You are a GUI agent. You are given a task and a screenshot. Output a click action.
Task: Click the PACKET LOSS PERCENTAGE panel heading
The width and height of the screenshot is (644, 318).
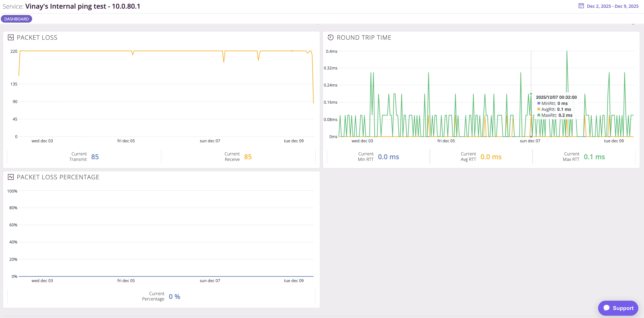click(58, 177)
